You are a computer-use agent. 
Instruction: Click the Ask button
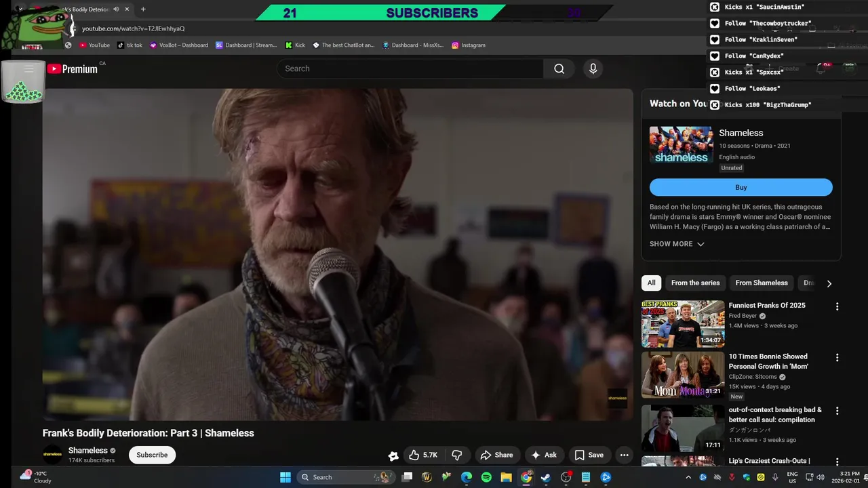544,455
